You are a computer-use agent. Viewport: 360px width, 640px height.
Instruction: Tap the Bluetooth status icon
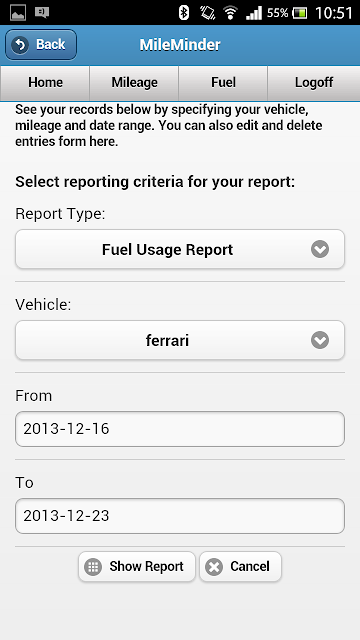point(184,13)
